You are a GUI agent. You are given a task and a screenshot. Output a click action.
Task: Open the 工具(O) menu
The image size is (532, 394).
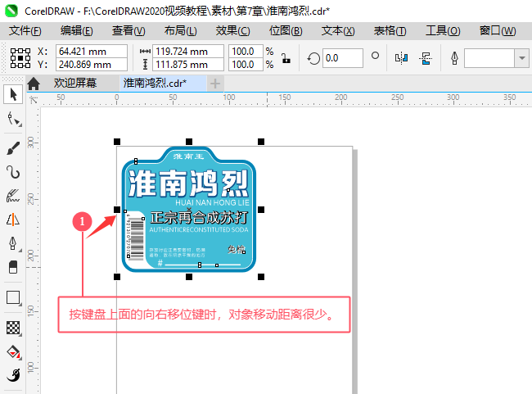point(443,31)
